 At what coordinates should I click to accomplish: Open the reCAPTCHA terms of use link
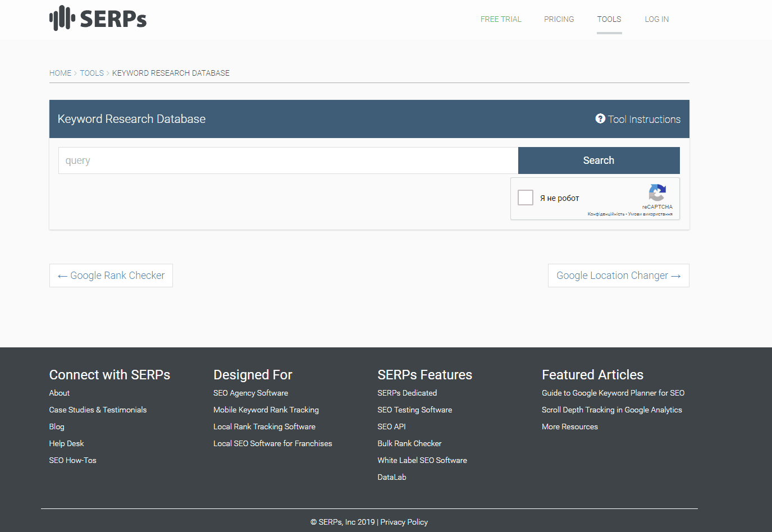650,214
